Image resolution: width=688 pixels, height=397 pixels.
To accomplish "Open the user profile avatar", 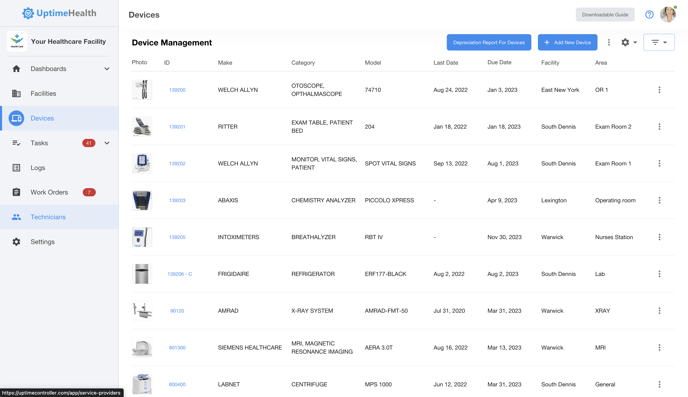I will 668,14.
